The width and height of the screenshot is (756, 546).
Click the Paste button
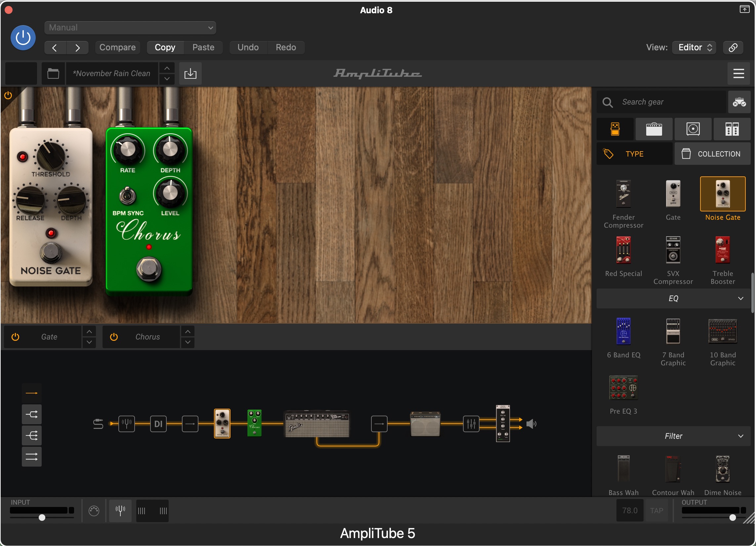point(203,47)
